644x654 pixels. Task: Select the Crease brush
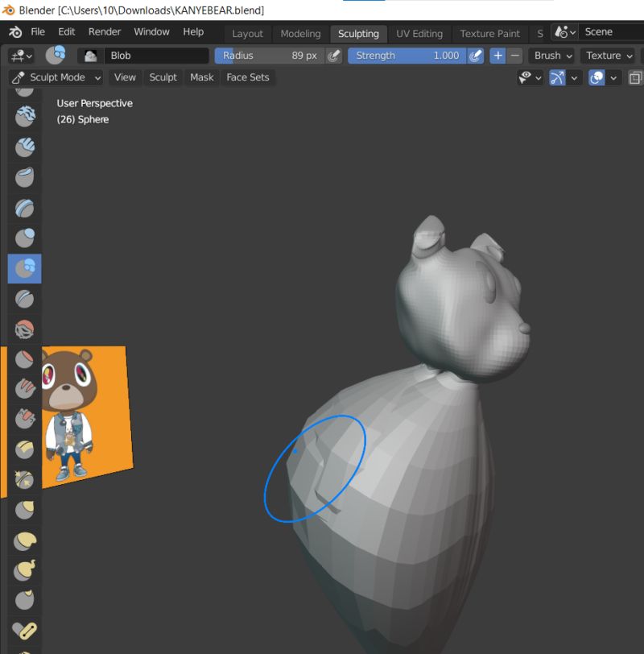(23, 299)
